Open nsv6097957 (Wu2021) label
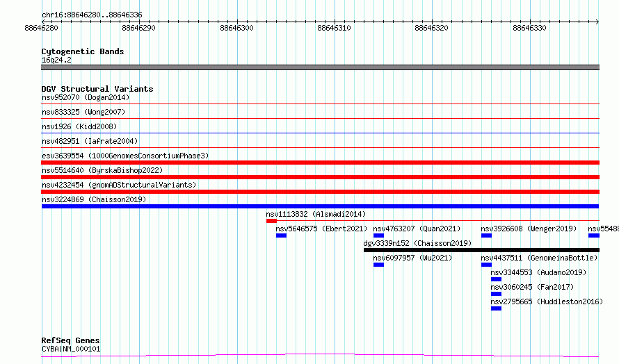 (x=412, y=258)
